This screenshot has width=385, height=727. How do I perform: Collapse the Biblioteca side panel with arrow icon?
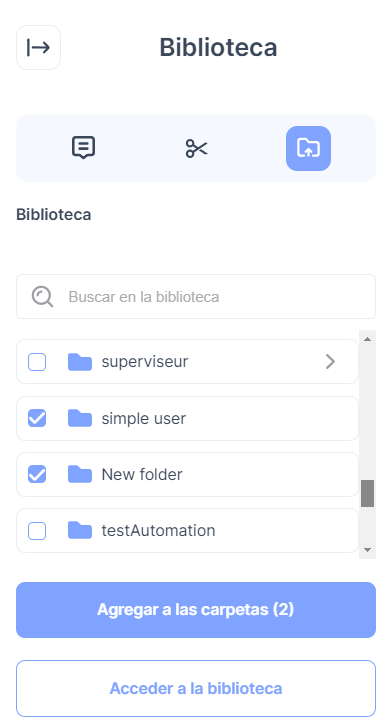click(38, 47)
